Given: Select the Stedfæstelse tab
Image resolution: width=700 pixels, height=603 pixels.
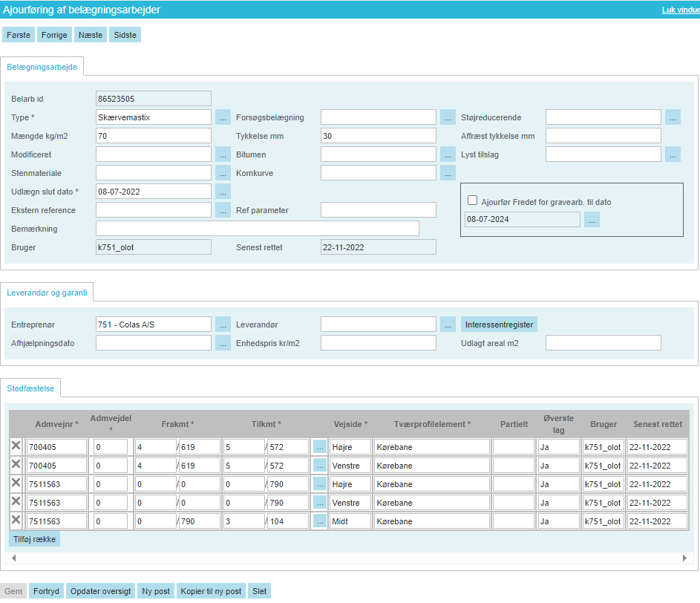Looking at the screenshot, I should coord(30,388).
